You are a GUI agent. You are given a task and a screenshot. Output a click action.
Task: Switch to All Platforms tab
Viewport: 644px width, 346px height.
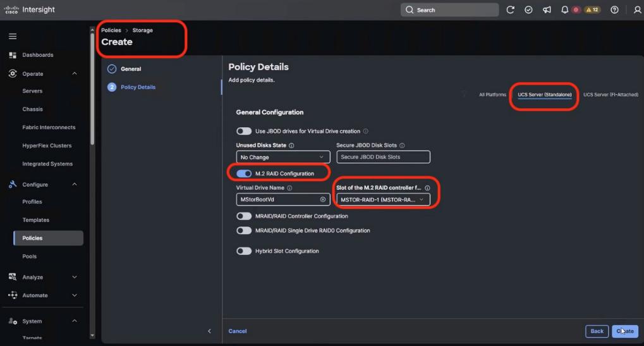(x=492, y=94)
